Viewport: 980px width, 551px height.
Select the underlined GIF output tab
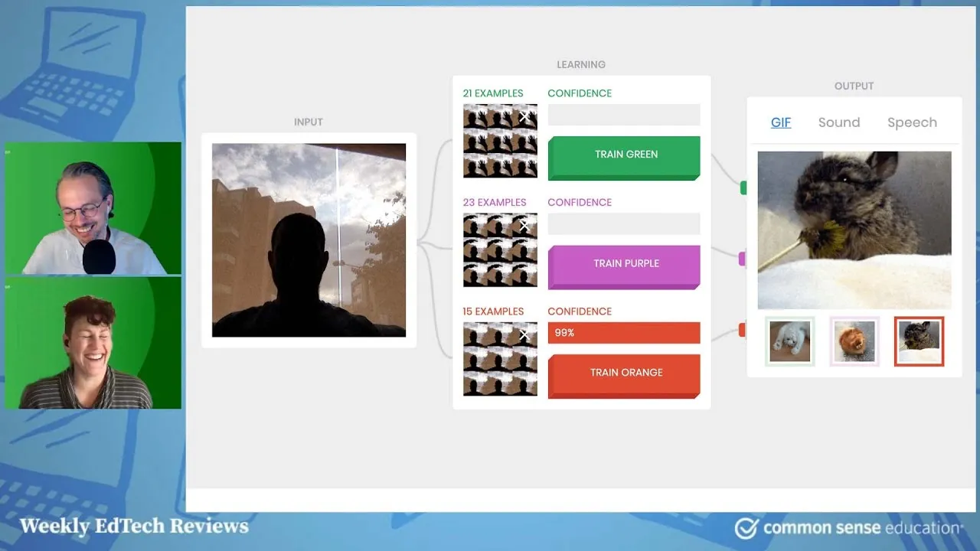(x=781, y=122)
